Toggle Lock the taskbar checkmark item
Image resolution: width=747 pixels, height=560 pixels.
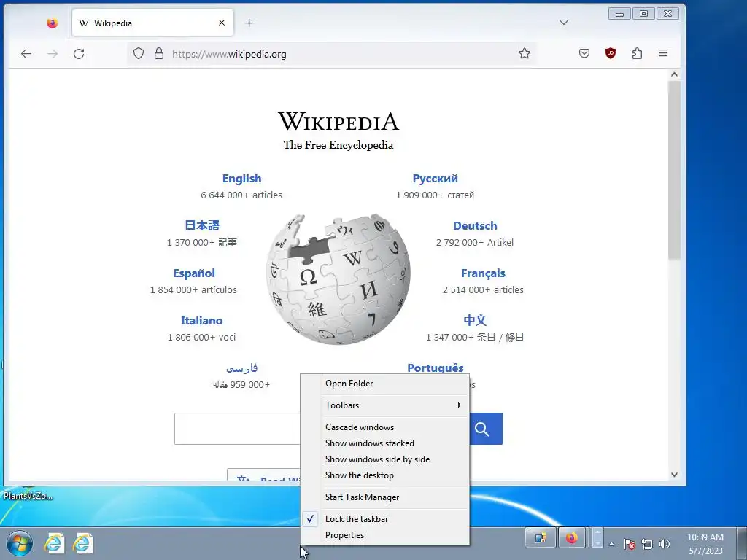[385, 519]
